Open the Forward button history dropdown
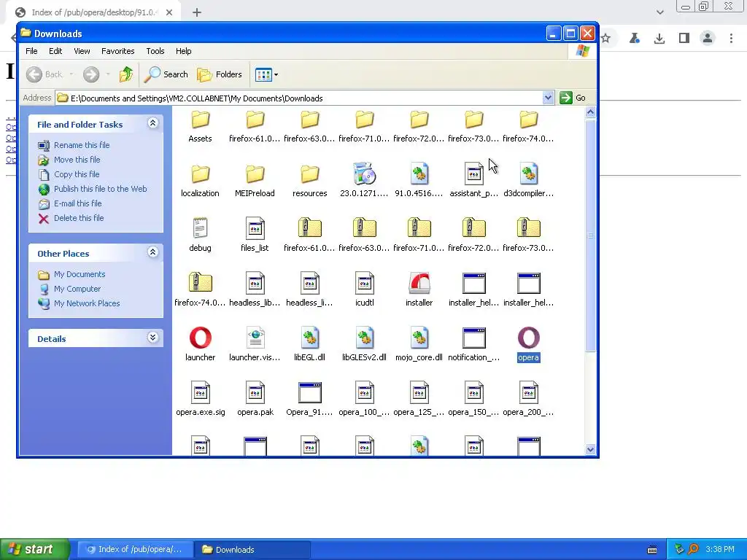 coord(108,74)
